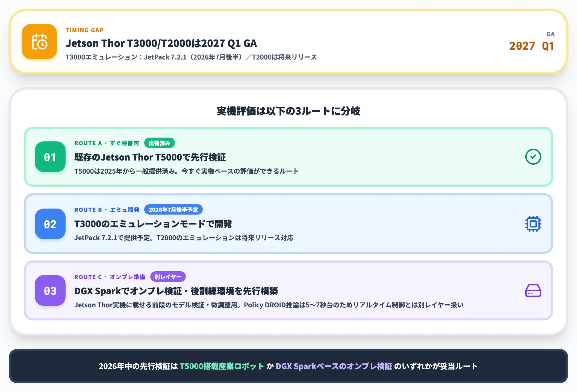Click the 出荷済み status pill
The height and width of the screenshot is (392, 577).
click(x=160, y=143)
